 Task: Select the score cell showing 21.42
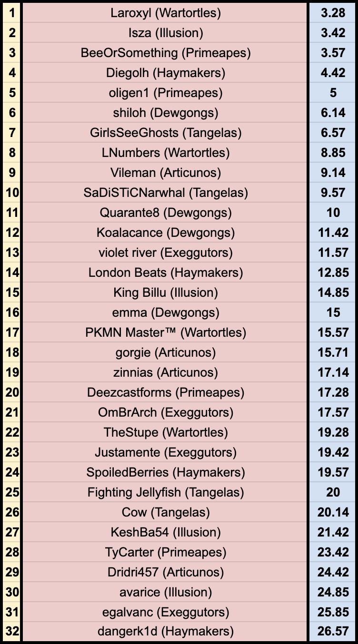click(x=333, y=532)
